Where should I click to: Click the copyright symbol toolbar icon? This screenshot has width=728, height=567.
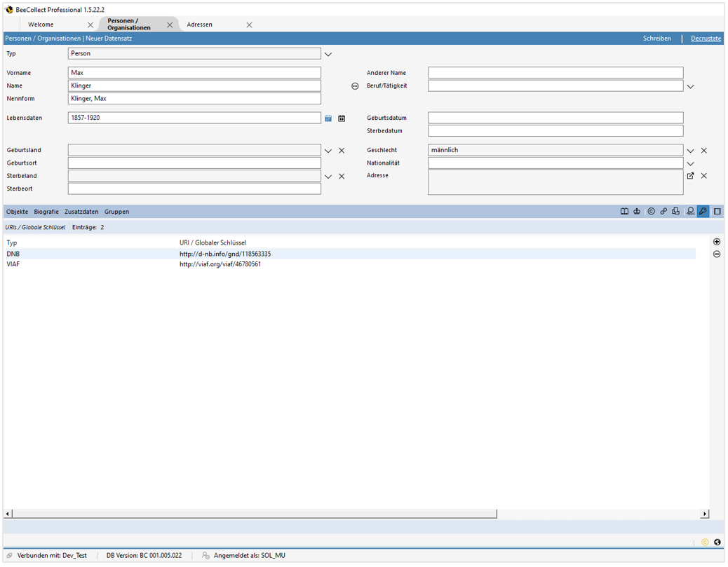coord(652,211)
